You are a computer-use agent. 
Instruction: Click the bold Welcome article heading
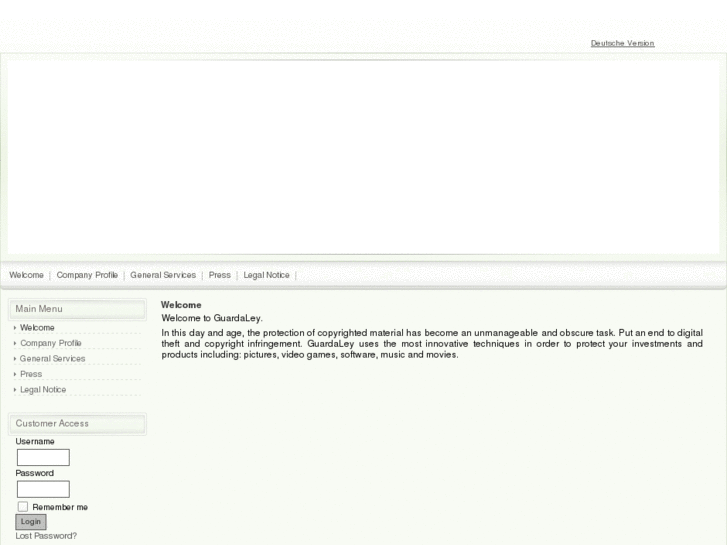tap(181, 305)
